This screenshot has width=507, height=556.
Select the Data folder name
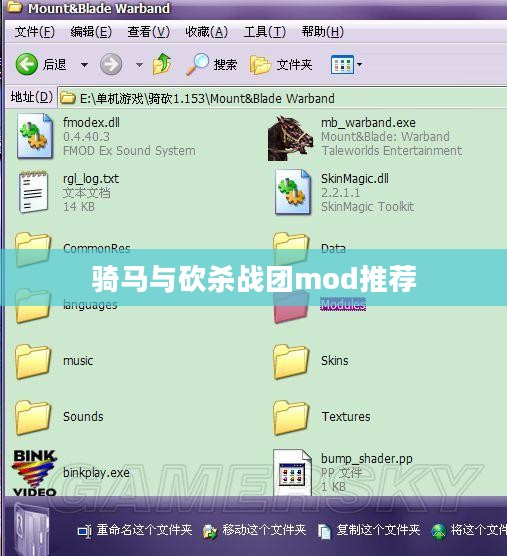pos(333,248)
